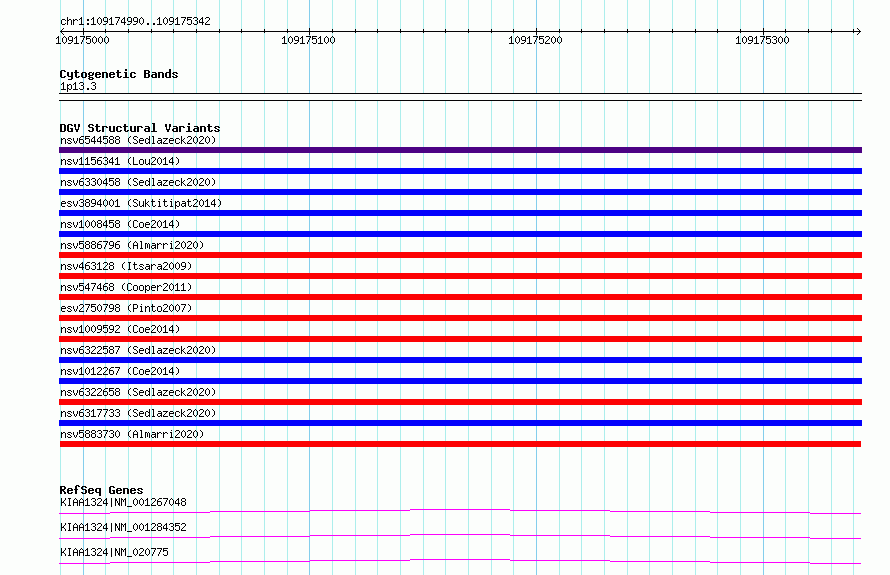
Task: Click the red bar under nsv547468
Action: (x=460, y=297)
